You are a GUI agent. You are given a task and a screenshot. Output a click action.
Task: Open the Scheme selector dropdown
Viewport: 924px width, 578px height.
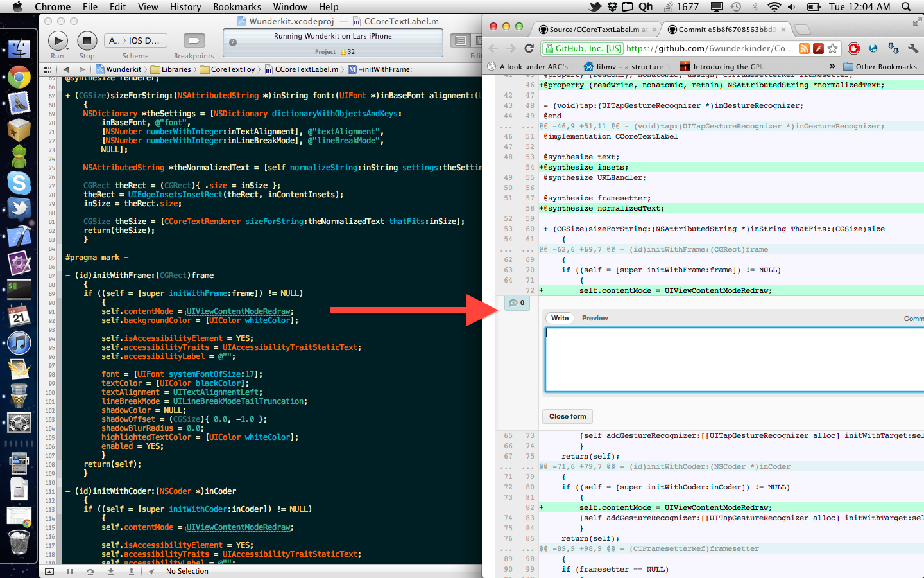point(135,41)
